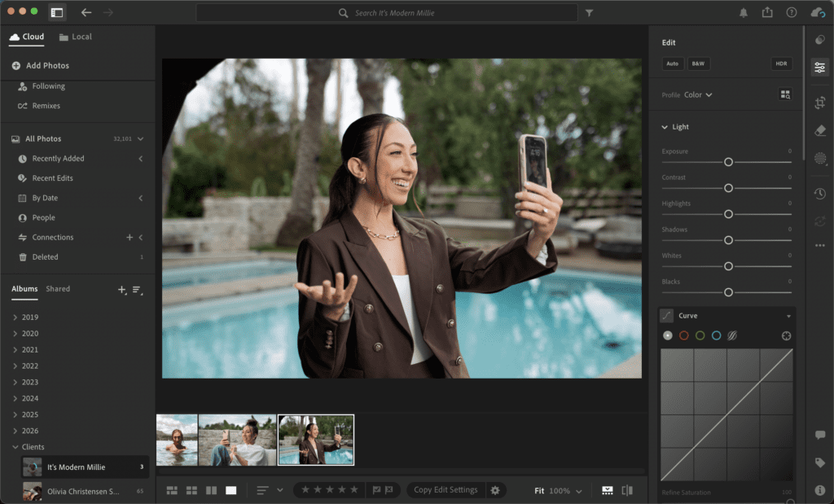This screenshot has width=834, height=504.
Task: Click the Share export icon
Action: tap(767, 12)
